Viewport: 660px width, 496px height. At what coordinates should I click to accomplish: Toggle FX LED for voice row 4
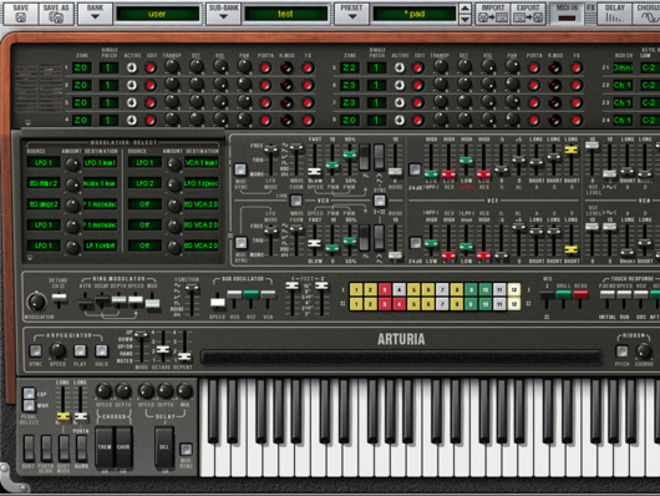(x=308, y=120)
